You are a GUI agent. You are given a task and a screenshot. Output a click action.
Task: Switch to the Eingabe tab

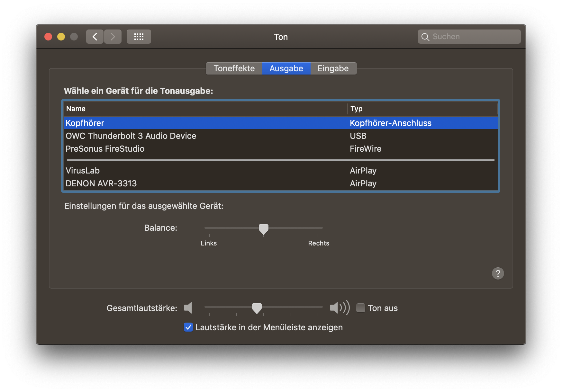tap(333, 68)
